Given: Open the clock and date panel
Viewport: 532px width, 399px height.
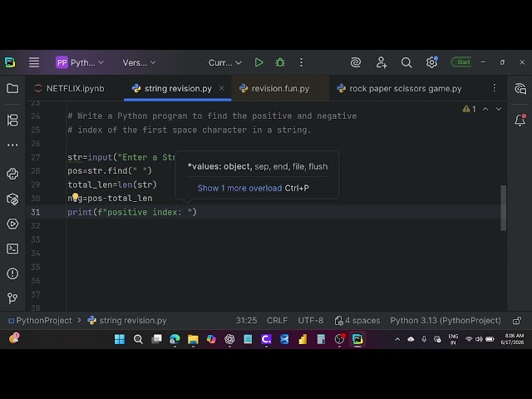Looking at the screenshot, I should [x=512, y=339].
